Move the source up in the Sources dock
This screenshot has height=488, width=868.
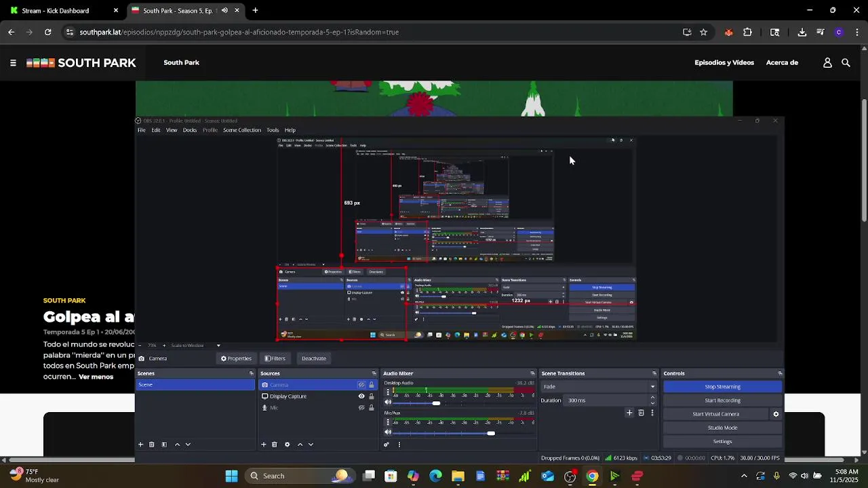300,445
